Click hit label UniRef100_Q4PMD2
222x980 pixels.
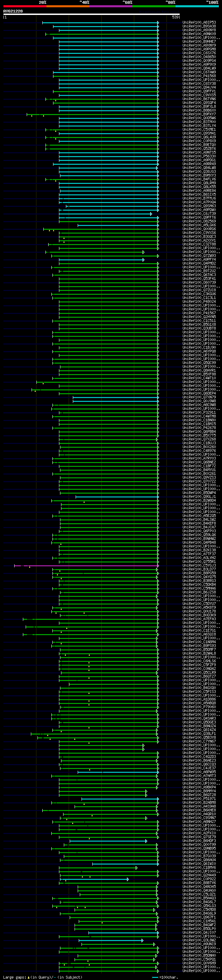pos(199,263)
